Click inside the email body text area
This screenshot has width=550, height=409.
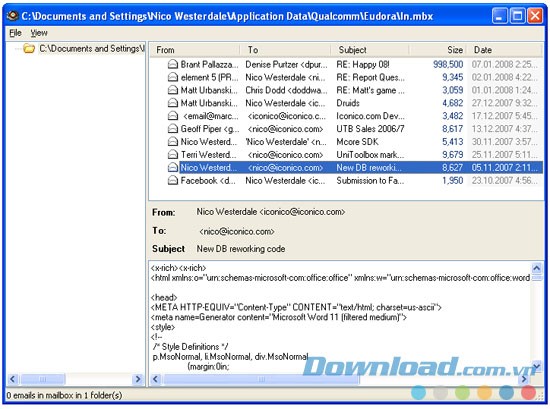coord(340,317)
